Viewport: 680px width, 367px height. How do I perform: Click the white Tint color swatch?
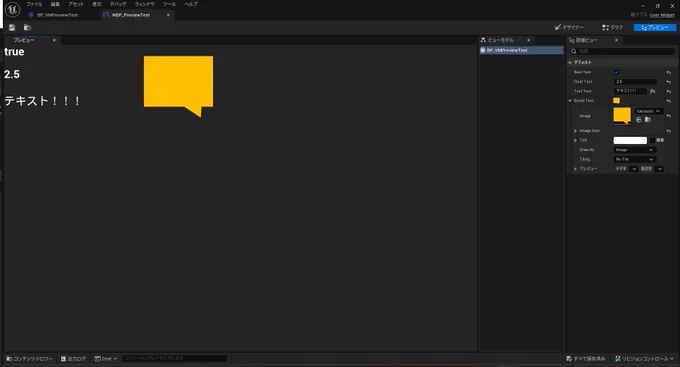coord(630,141)
